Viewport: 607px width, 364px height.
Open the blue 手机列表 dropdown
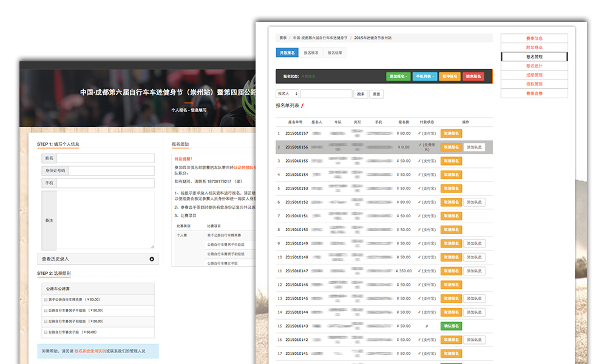(x=424, y=76)
